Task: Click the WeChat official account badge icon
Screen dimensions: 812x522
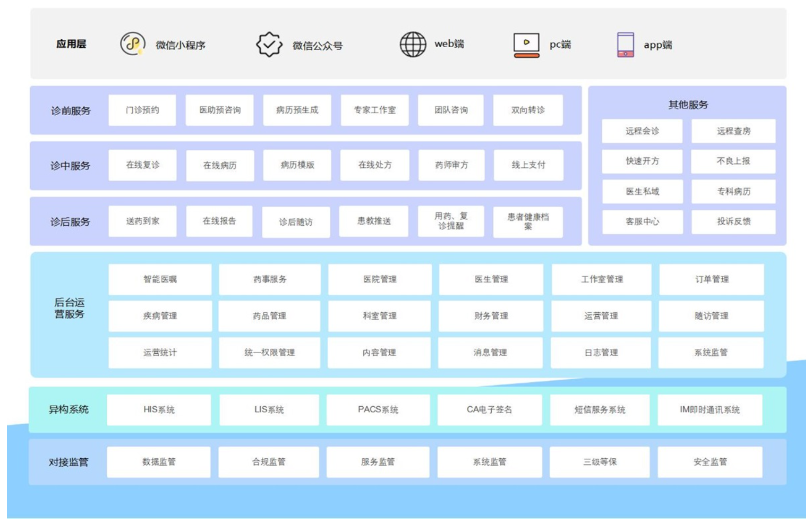Action: point(269,45)
